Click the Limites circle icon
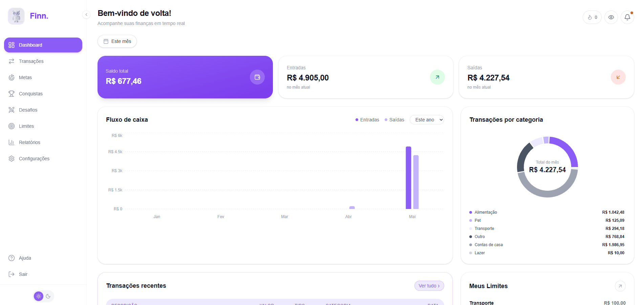This screenshot has height=305, width=644. pyautogui.click(x=12, y=126)
